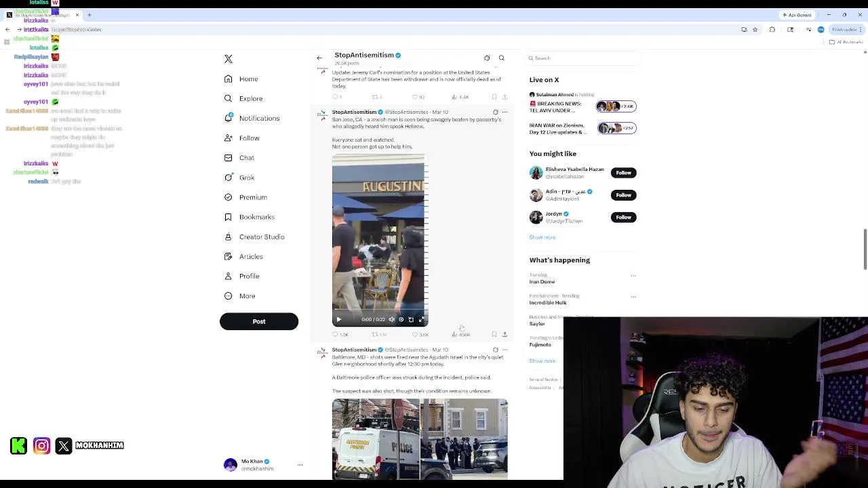Click Show more under You might like
The width and height of the screenshot is (868, 488).
point(542,237)
